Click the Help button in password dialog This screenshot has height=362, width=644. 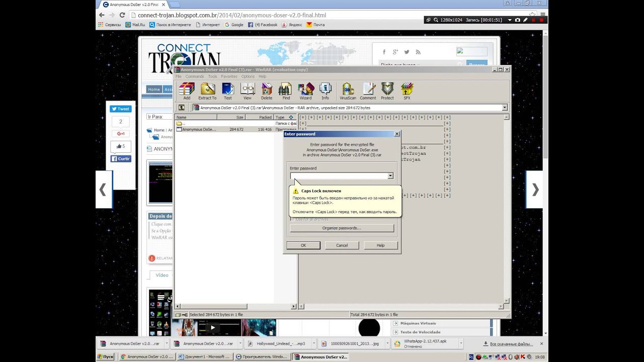click(x=380, y=245)
